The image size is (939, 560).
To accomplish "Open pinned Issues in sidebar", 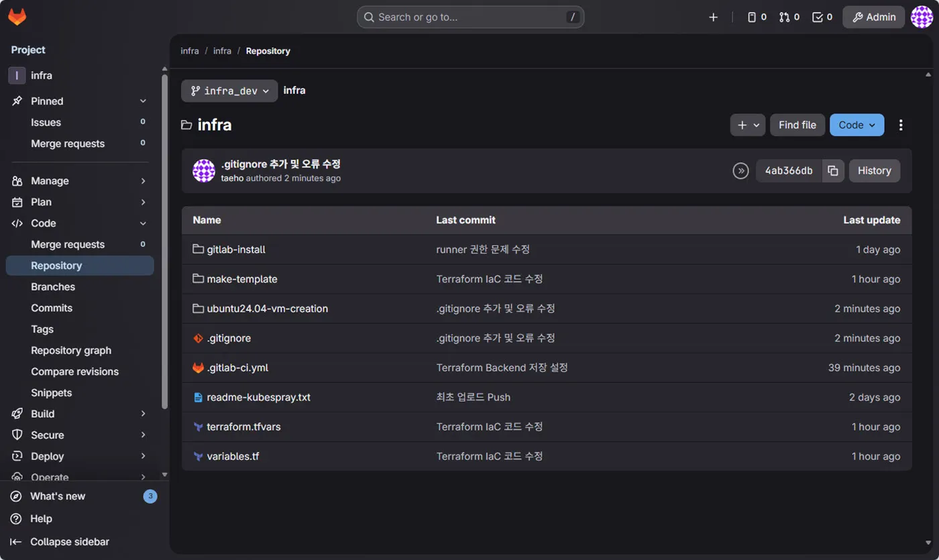I will [x=80, y=123].
